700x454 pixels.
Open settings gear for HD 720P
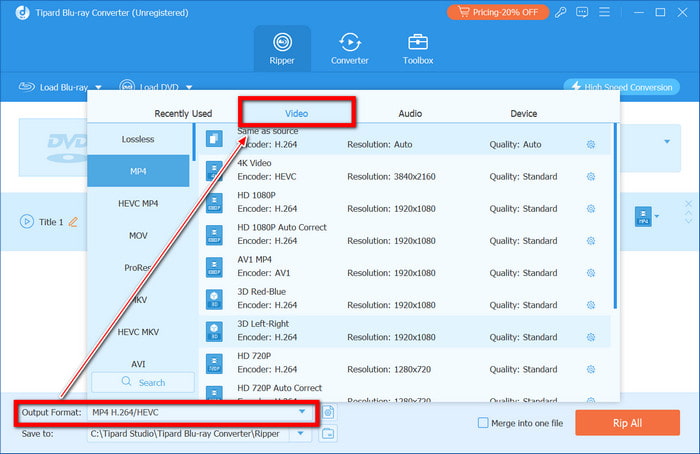click(x=591, y=370)
